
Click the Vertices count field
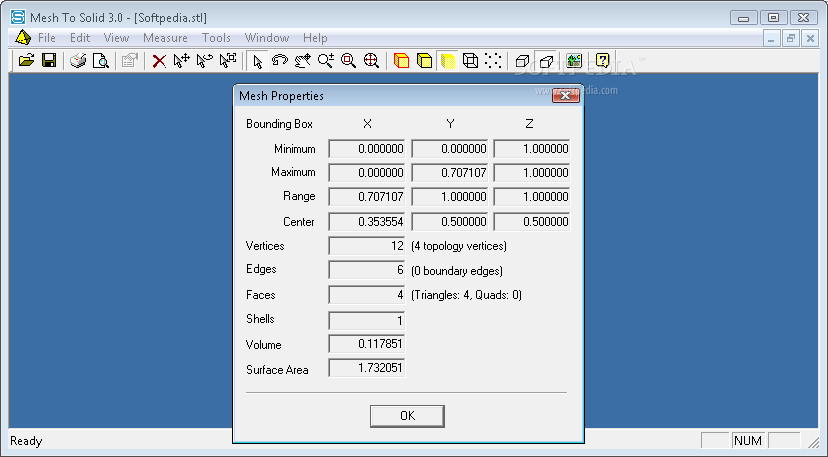click(x=366, y=246)
